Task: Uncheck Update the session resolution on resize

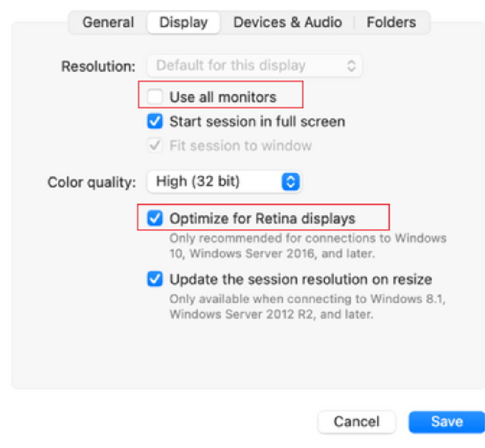Action: pos(155,279)
